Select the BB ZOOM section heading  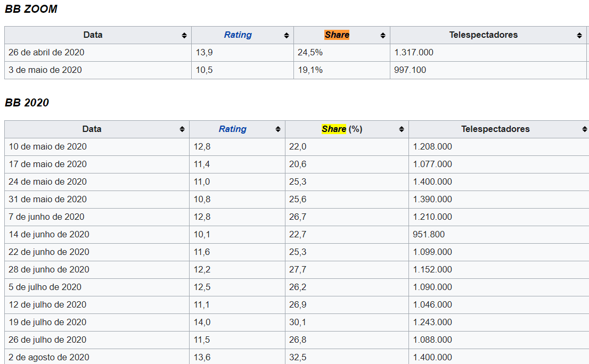(x=31, y=9)
